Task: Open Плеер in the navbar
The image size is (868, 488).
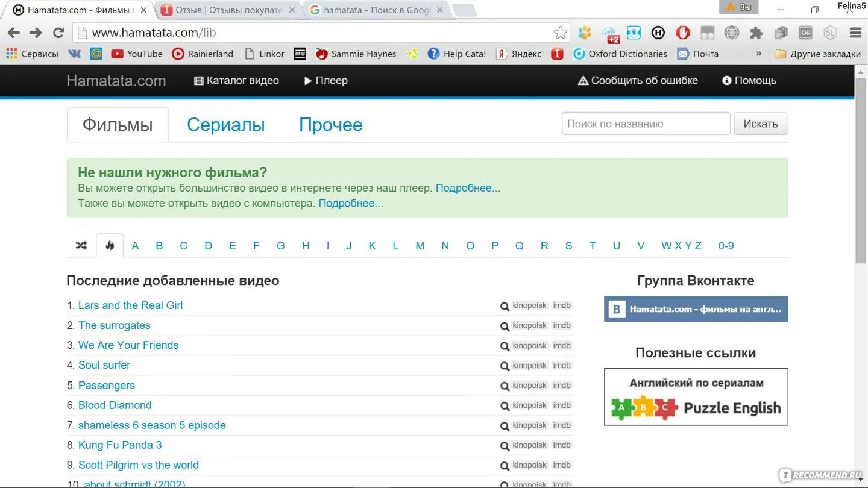Action: pos(326,80)
